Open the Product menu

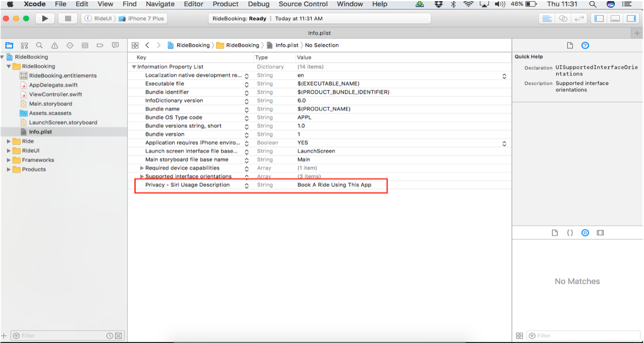tap(226, 4)
